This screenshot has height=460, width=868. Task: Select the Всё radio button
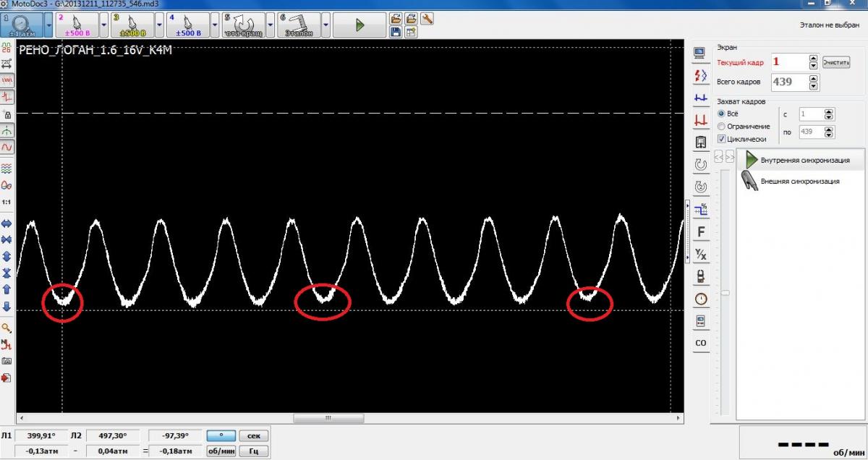721,114
